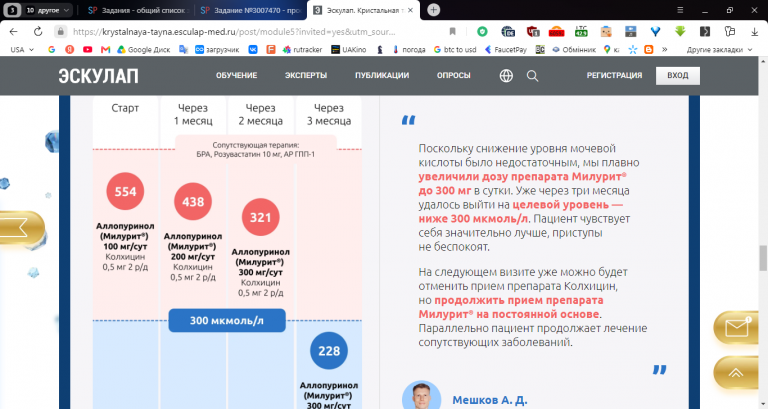Open the загрузчик bookmark
The height and width of the screenshot is (409, 768).
tap(217, 49)
